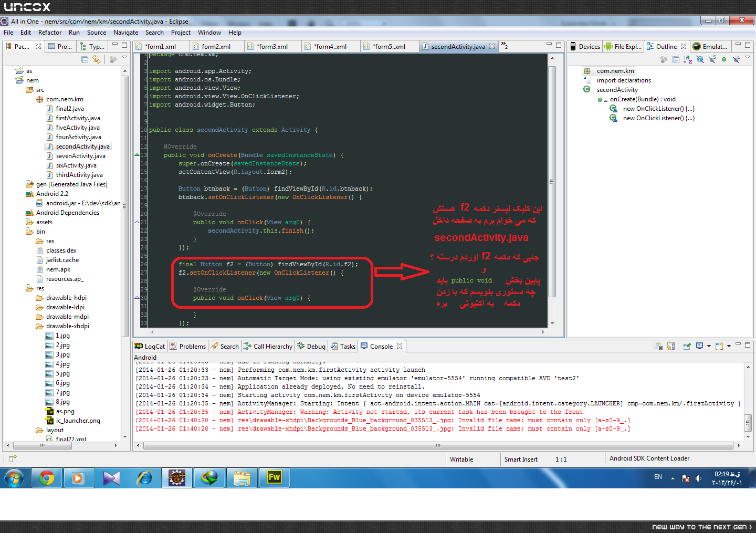Image resolution: width=756 pixels, height=533 pixels.
Task: Open the Project menu
Action: coord(181,32)
